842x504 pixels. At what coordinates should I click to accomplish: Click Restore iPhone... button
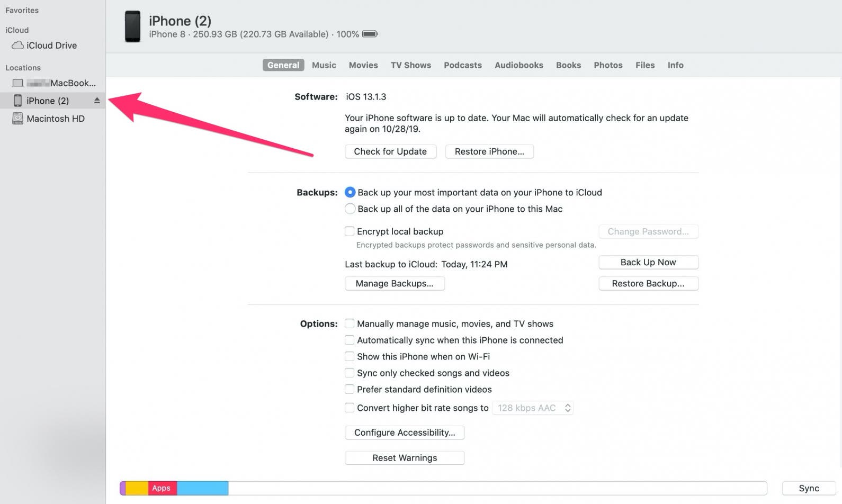tap(489, 151)
